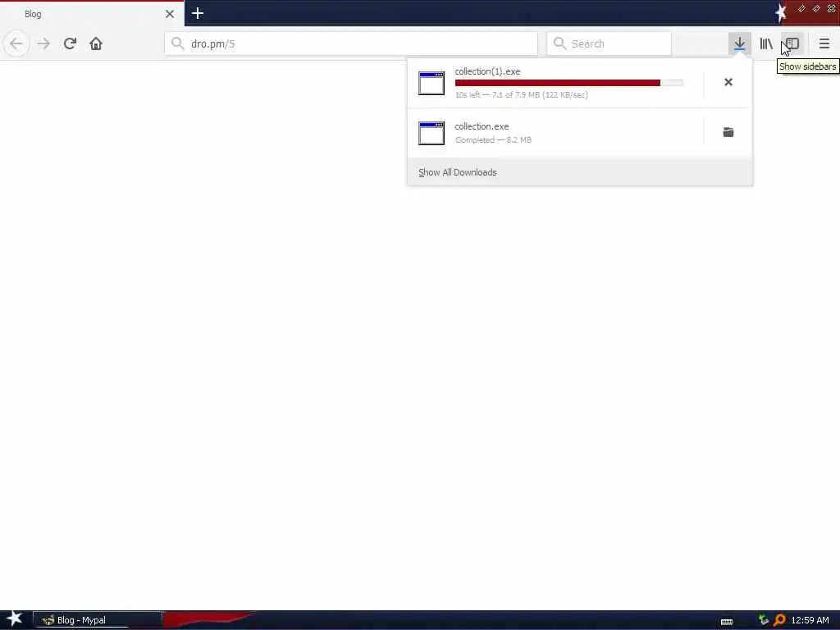Click the network tray icon
Viewport: 840px width, 630px height.
[x=764, y=620]
